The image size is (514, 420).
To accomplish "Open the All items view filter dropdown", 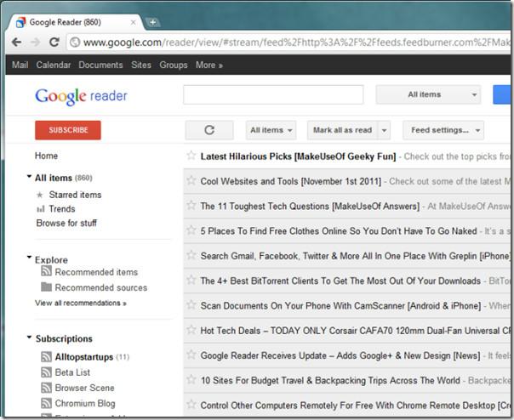I will 271,130.
